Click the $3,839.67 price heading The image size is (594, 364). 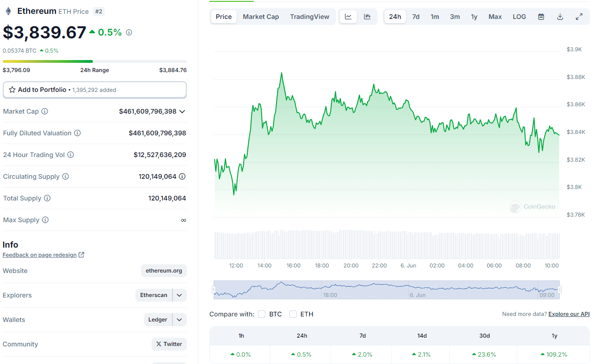click(44, 32)
